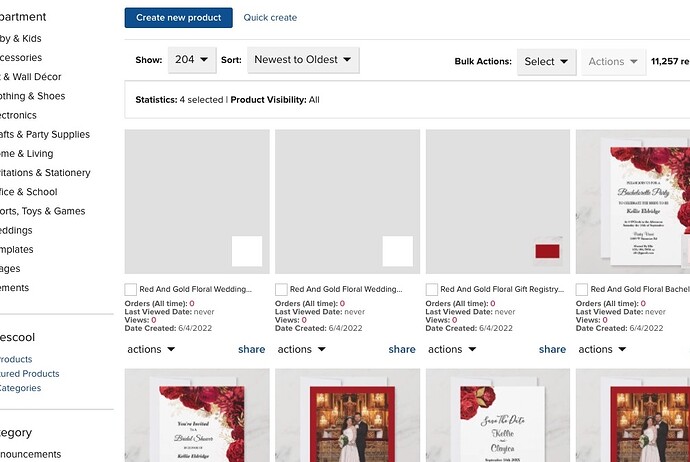
Task: Expand the Show 204 items dropdown
Action: pyautogui.click(x=192, y=60)
